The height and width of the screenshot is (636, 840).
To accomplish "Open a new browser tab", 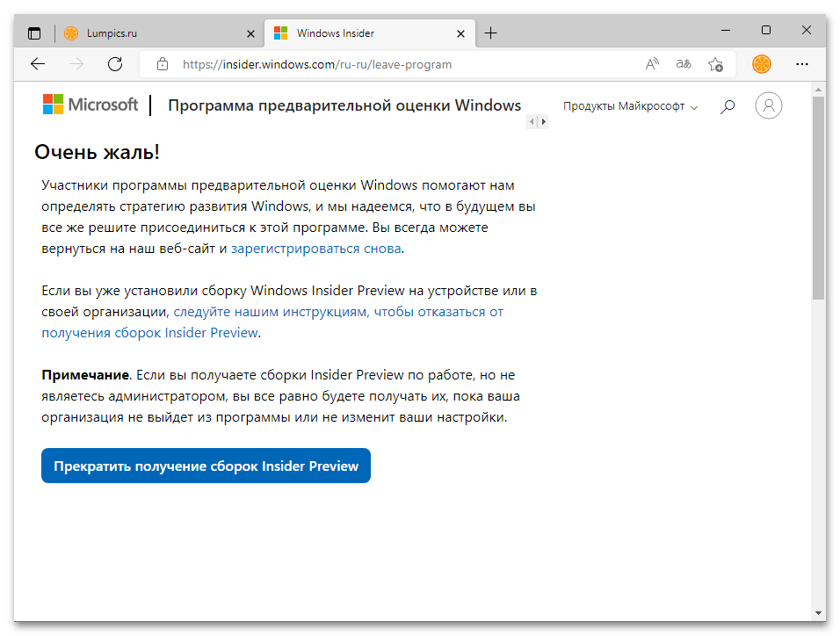I will point(490,33).
